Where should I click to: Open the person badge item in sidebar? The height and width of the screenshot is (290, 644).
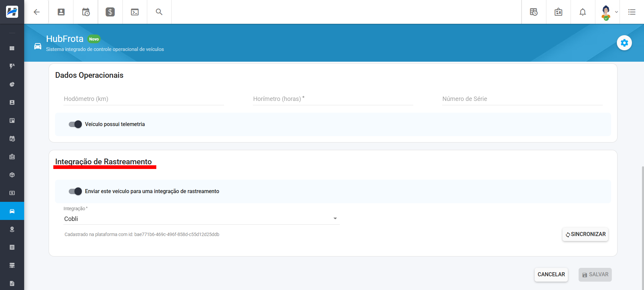click(x=12, y=103)
